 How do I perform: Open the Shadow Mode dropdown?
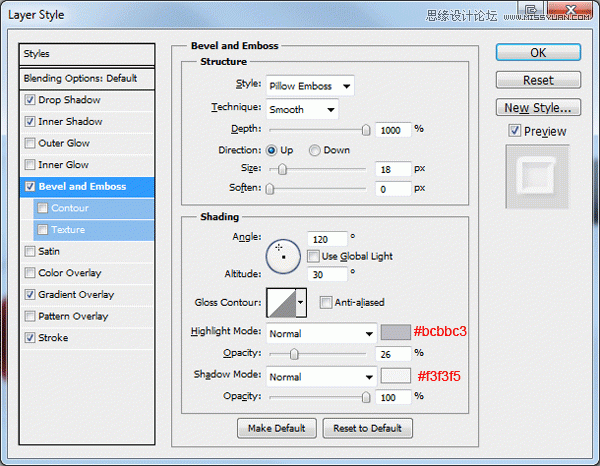click(x=321, y=377)
